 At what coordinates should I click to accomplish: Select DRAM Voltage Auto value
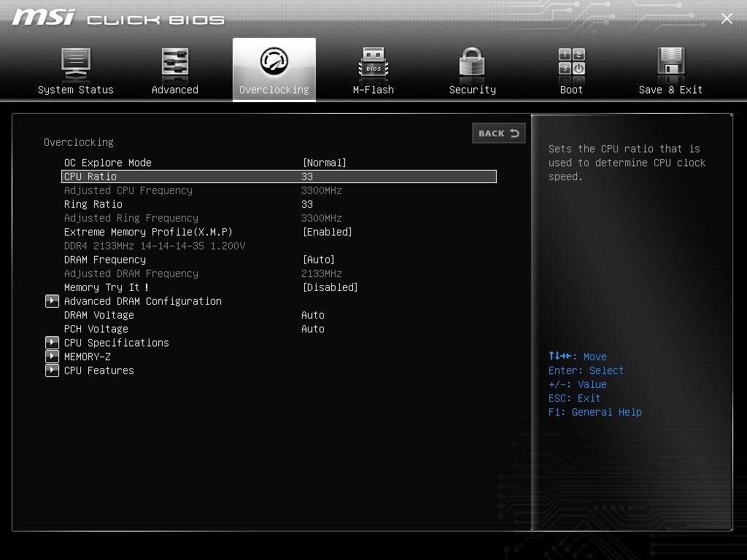312,315
